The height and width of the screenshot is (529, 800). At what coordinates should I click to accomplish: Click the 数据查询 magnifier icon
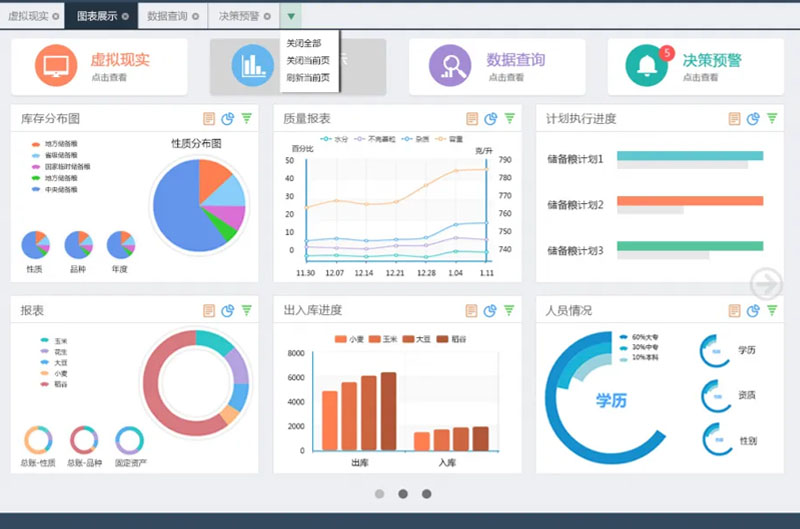pyautogui.click(x=449, y=66)
